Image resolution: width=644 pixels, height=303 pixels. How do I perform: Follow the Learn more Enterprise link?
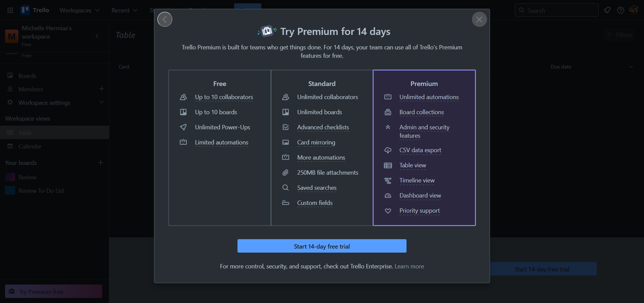point(409,266)
